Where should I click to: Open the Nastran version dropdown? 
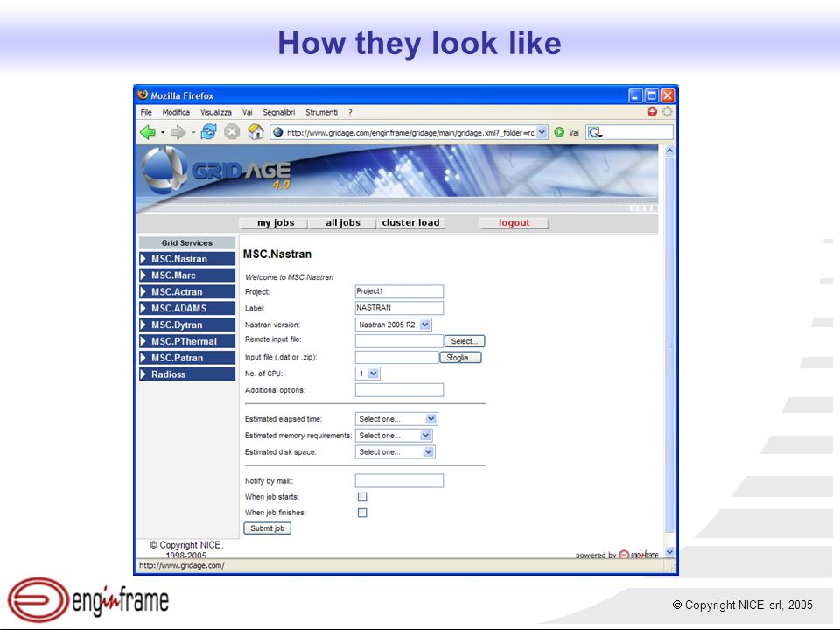point(425,325)
